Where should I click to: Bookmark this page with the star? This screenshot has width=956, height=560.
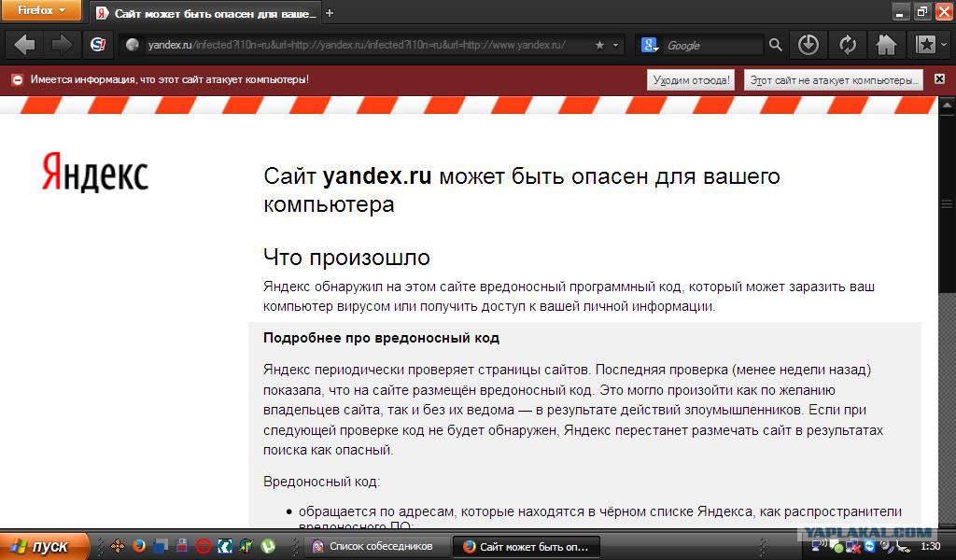[599, 45]
